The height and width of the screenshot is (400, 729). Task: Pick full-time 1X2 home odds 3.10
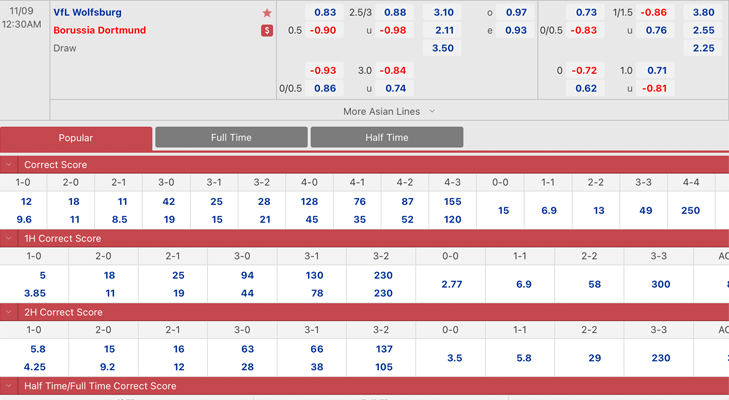[x=442, y=13]
